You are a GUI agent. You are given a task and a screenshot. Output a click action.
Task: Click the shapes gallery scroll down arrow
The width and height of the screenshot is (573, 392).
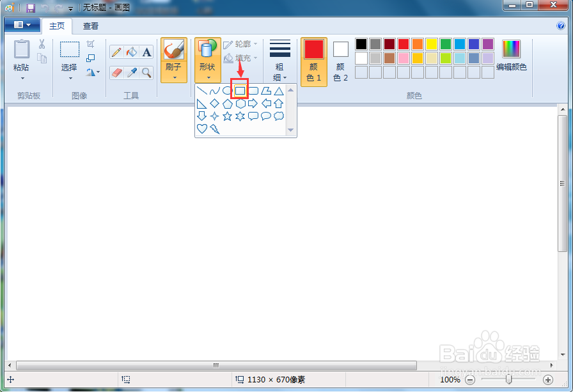291,130
